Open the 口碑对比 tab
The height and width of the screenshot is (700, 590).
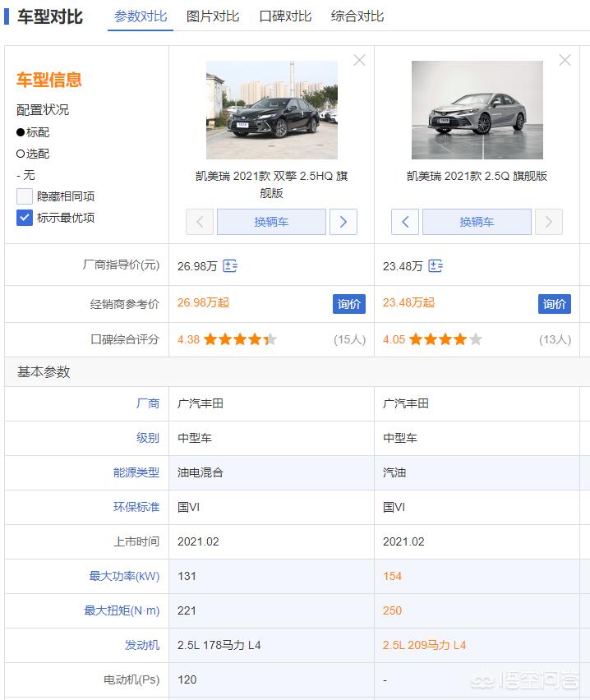(x=285, y=16)
